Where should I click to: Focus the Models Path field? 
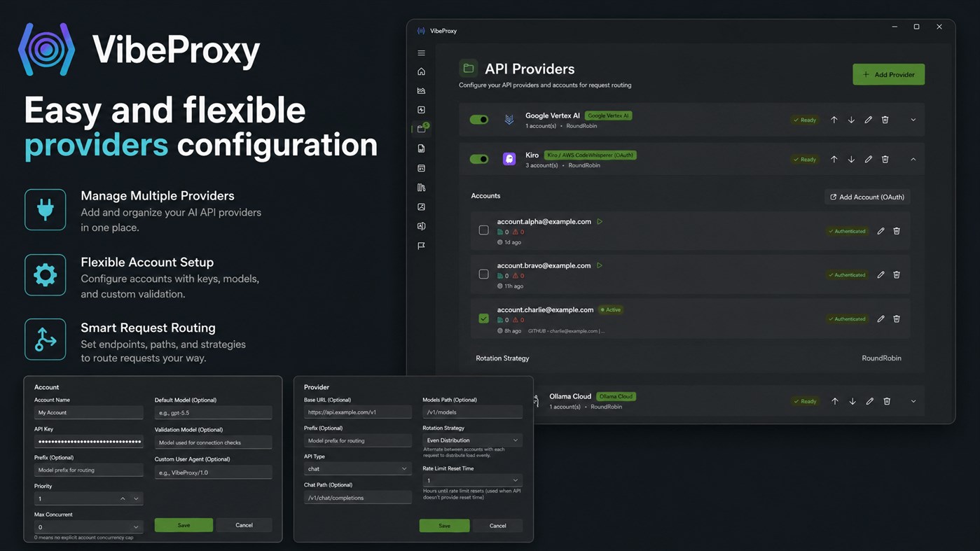point(473,412)
